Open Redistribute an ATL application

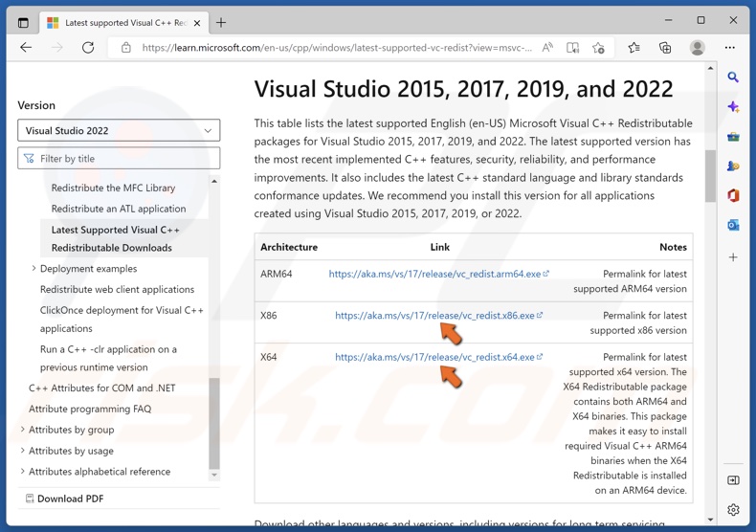coord(119,209)
